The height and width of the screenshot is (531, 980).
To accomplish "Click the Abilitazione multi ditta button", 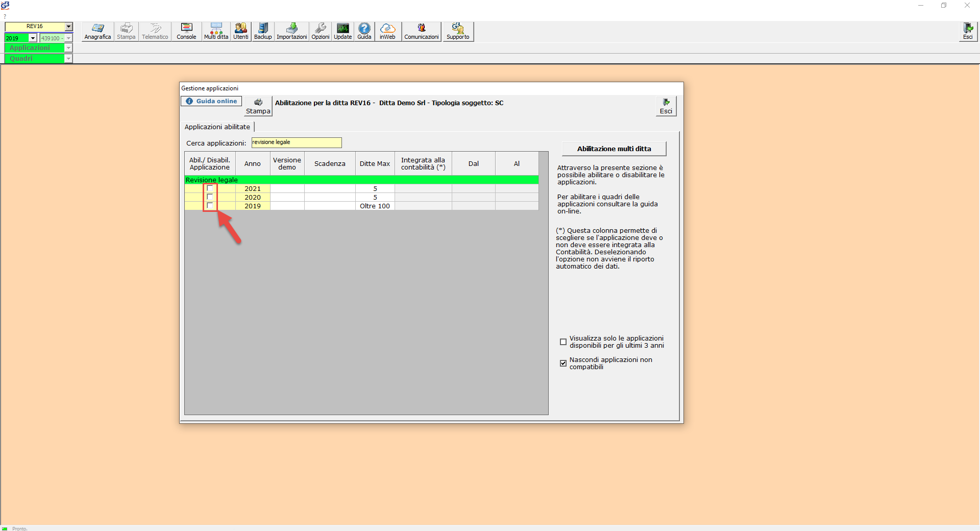I will pos(614,149).
